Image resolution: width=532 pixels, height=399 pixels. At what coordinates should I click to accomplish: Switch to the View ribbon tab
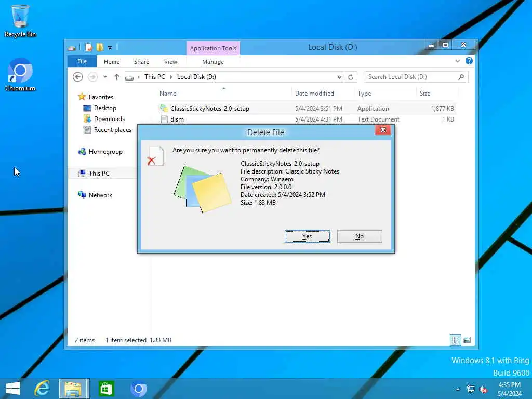point(170,62)
